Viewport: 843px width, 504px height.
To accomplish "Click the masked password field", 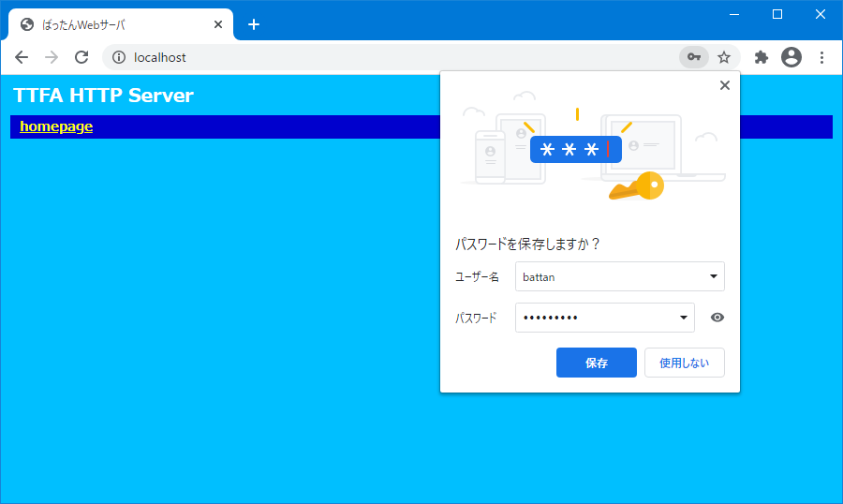I will tap(605, 318).
